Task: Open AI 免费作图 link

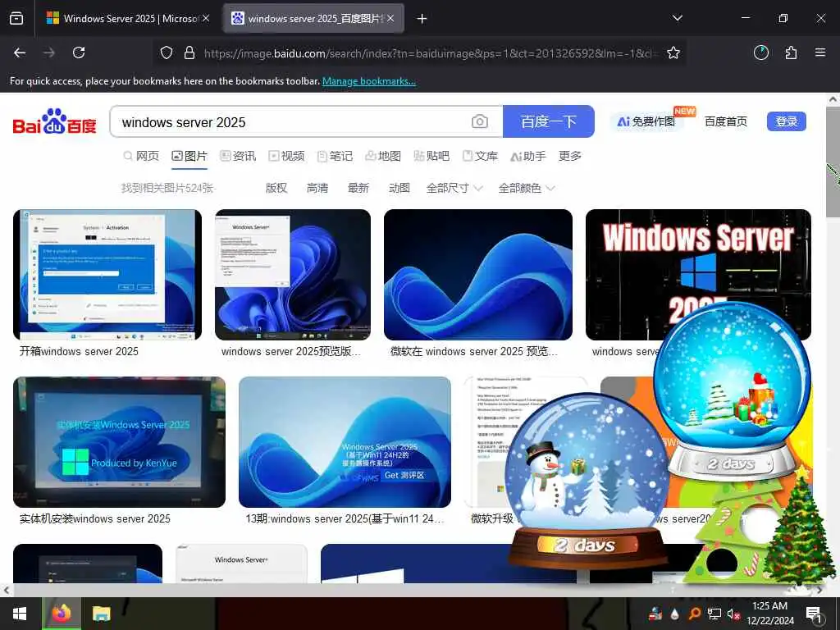Action: pos(647,121)
